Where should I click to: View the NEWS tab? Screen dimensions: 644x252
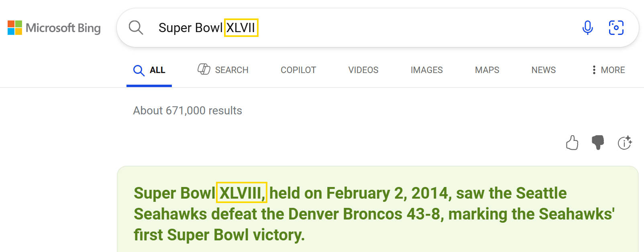(544, 70)
